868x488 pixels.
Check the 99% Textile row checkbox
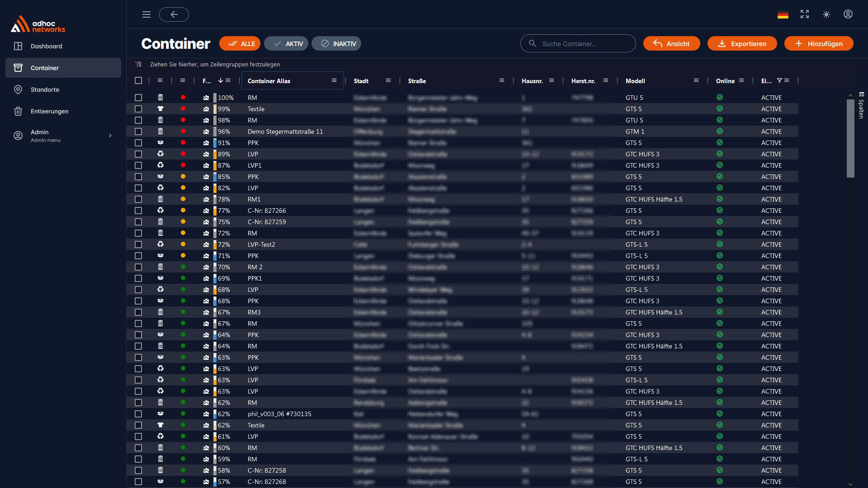point(138,109)
